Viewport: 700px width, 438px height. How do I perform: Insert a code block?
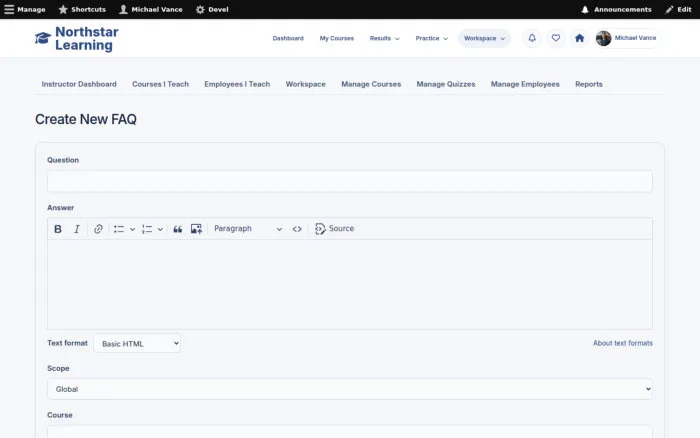(x=297, y=229)
